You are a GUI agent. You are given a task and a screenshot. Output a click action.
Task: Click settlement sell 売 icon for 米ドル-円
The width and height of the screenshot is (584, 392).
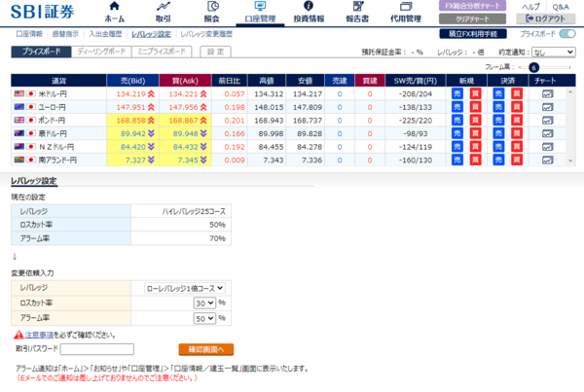click(498, 93)
